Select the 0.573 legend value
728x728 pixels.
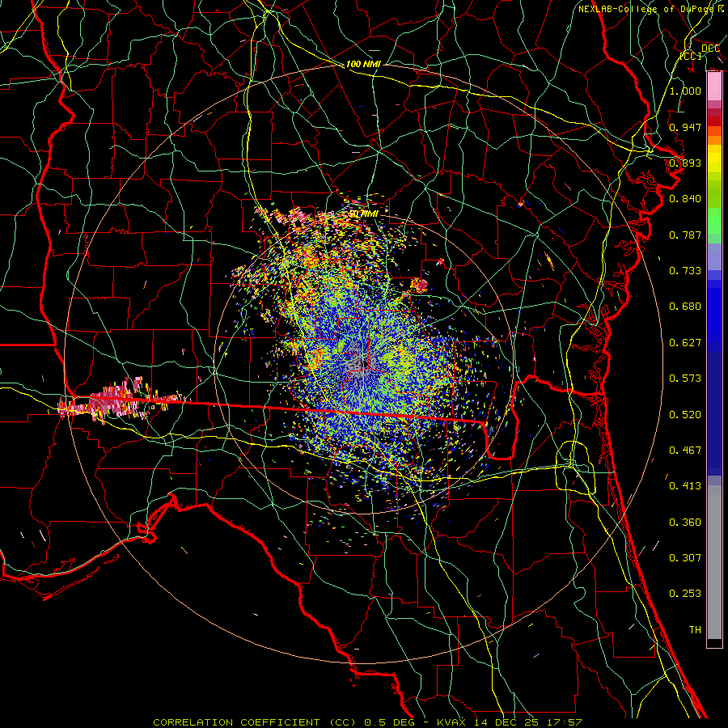click(685, 378)
